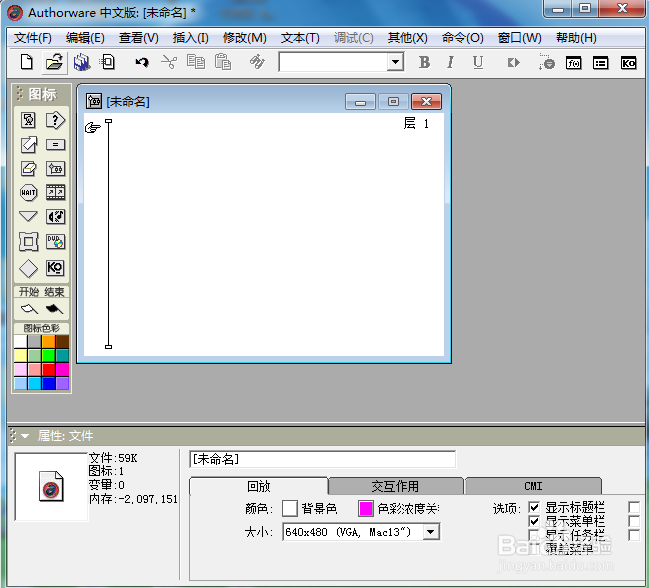Click the [未命名] file name field
This screenshot has width=649, height=588.
pyautogui.click(x=322, y=459)
